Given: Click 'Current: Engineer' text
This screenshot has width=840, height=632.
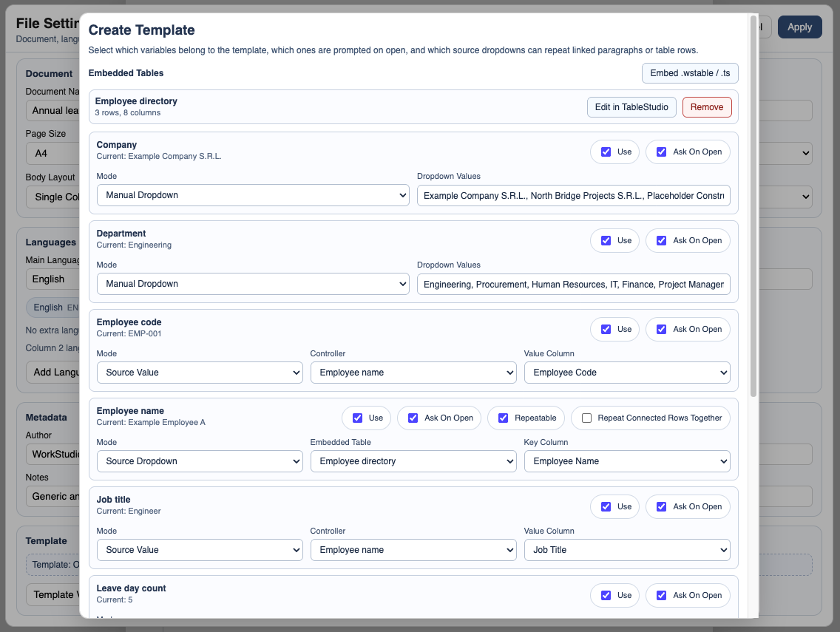Looking at the screenshot, I should [129, 511].
